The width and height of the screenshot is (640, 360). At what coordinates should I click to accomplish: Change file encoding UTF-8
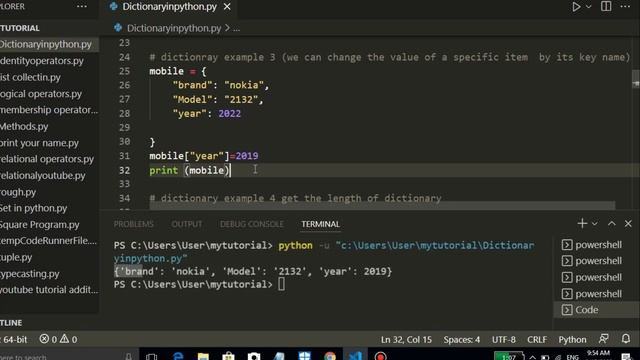pyautogui.click(x=504, y=340)
